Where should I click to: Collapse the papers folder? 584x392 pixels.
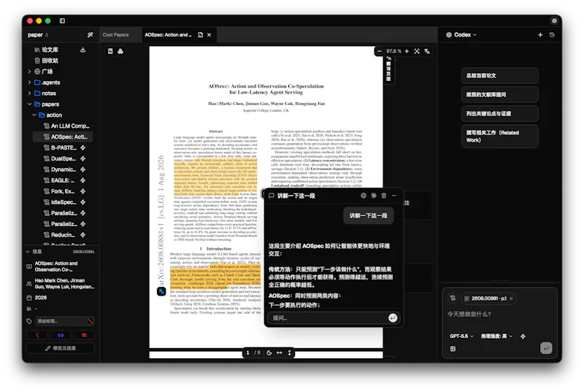[x=29, y=104]
